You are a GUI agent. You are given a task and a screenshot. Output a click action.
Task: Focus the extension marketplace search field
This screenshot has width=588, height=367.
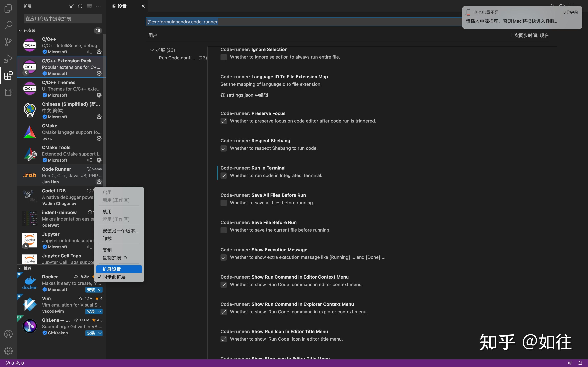click(x=63, y=19)
